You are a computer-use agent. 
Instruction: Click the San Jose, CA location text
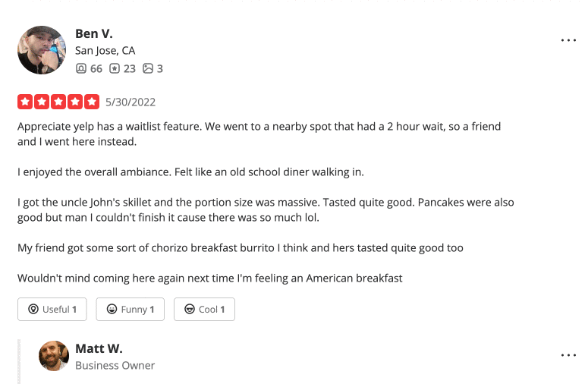coord(105,51)
